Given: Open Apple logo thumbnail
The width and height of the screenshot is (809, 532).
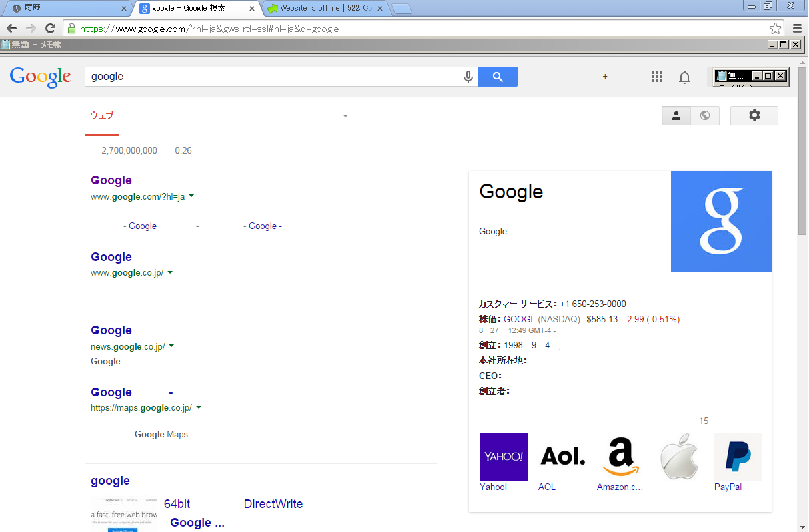Looking at the screenshot, I should click(680, 457).
